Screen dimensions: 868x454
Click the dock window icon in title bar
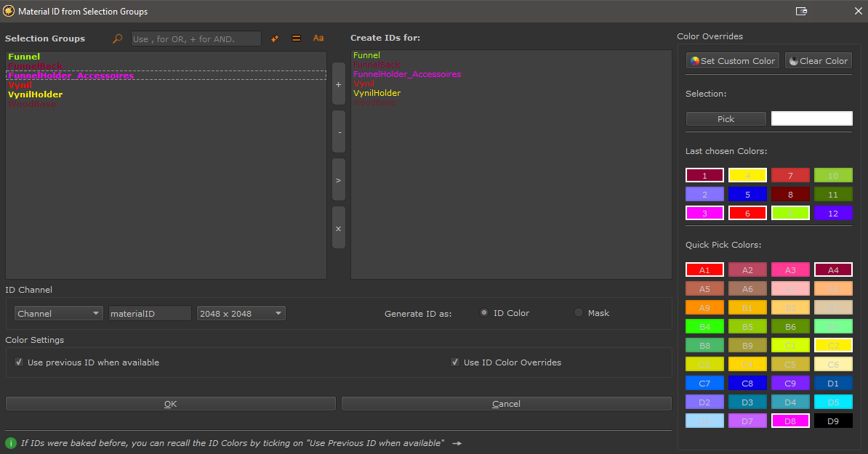click(x=802, y=11)
